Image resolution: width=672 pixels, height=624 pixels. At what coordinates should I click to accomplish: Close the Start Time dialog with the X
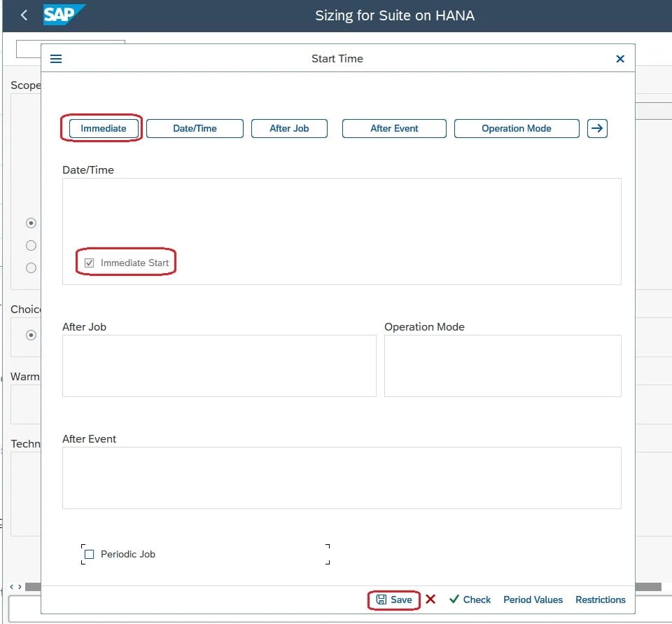[x=619, y=59]
